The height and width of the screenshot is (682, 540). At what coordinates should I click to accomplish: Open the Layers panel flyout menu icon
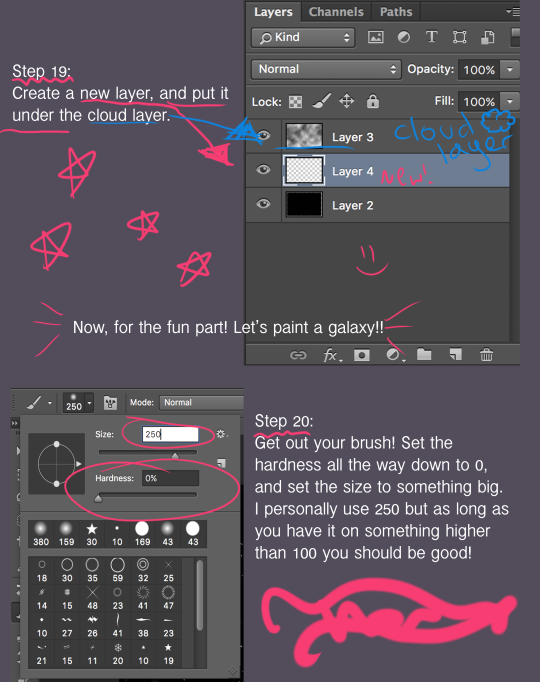[x=513, y=12]
